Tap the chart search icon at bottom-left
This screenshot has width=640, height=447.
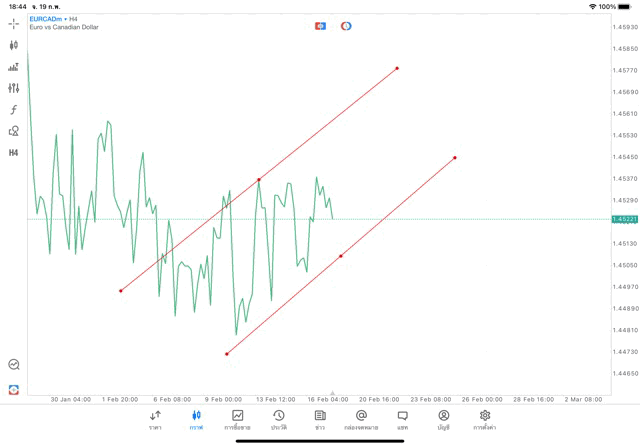13,365
